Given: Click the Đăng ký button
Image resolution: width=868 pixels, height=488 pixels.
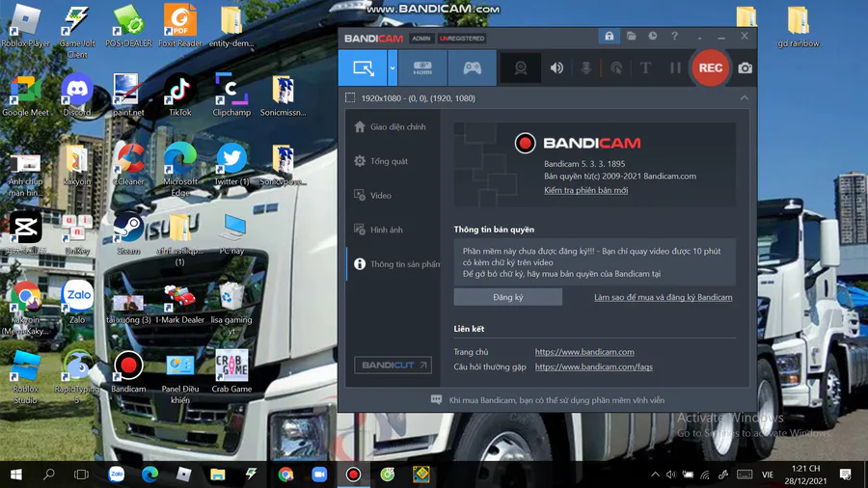Looking at the screenshot, I should pyautogui.click(x=507, y=297).
